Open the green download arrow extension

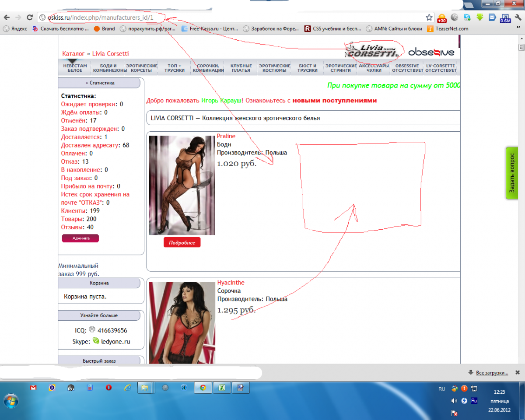pyautogui.click(x=480, y=17)
